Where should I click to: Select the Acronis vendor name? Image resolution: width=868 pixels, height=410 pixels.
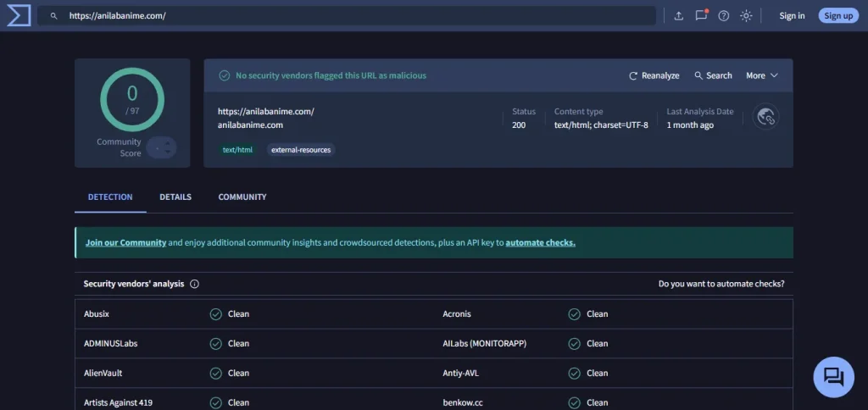[457, 313]
